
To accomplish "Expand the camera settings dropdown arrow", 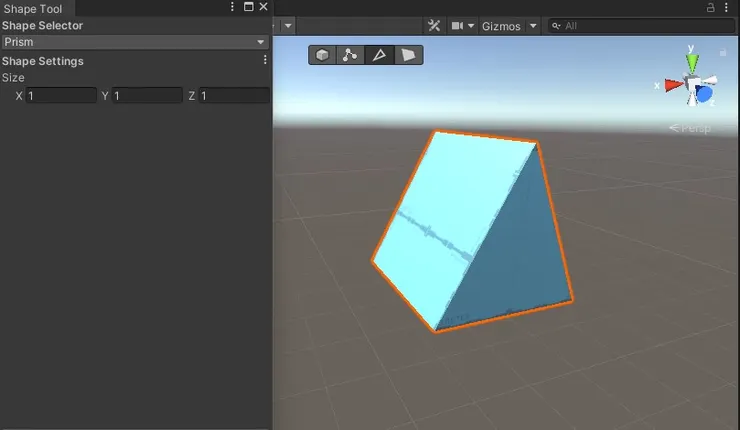I will pos(471,26).
